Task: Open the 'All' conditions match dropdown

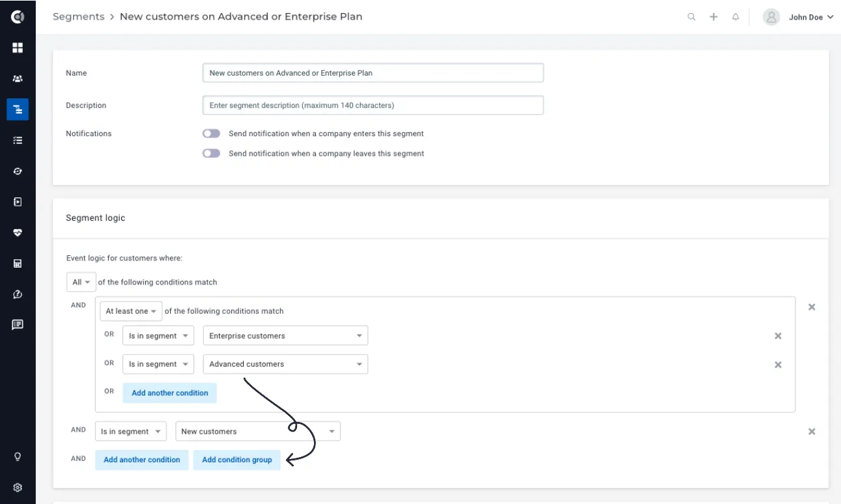Action: pos(81,282)
